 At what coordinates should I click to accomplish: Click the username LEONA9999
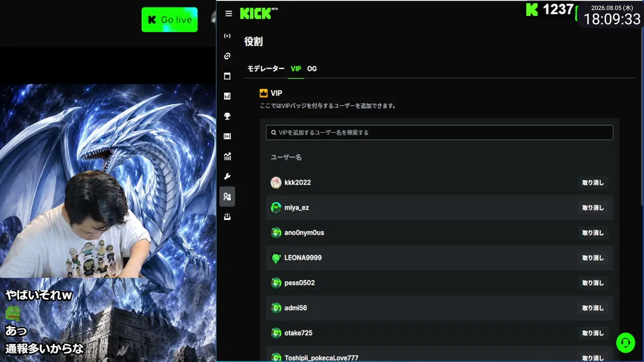[303, 258]
